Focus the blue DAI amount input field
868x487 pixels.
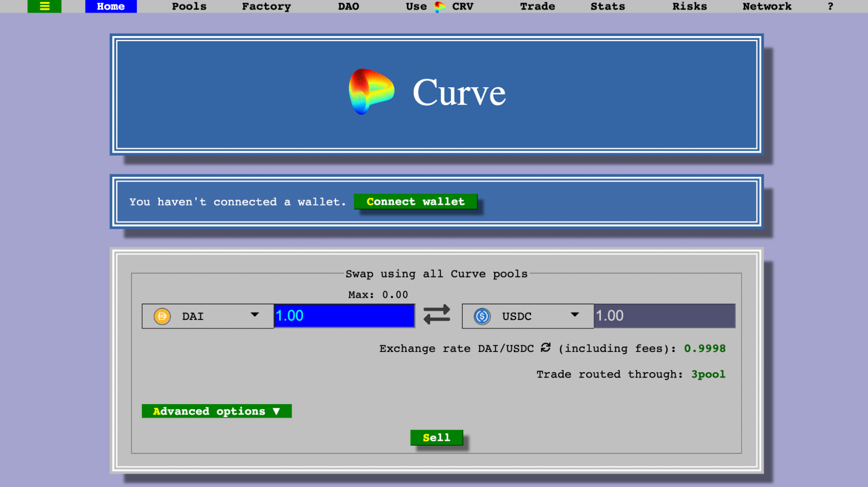344,315
